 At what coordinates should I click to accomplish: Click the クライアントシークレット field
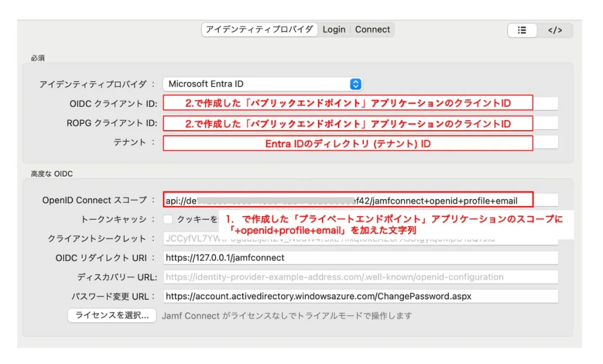click(360, 239)
